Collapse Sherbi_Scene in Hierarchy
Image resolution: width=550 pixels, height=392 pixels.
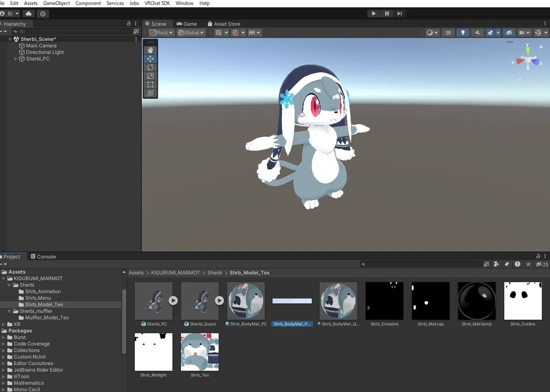point(10,39)
